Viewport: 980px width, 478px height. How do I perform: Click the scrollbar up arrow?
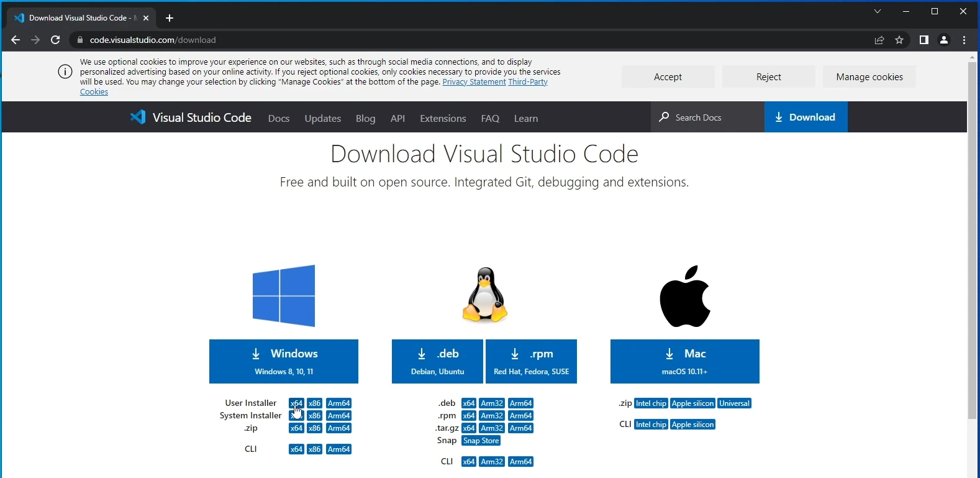[973, 57]
